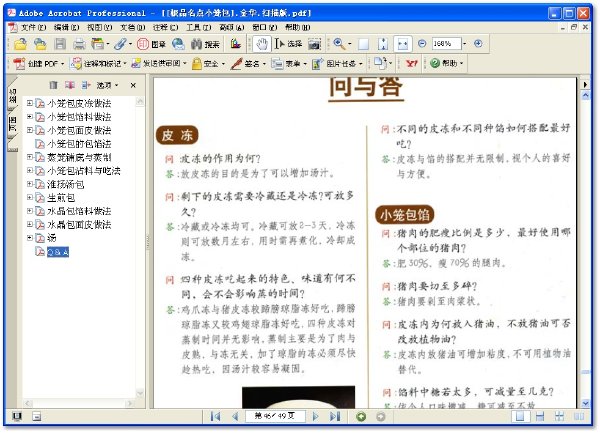Select the Hand tool in toolbar
The height and width of the screenshot is (433, 600).
pos(262,44)
